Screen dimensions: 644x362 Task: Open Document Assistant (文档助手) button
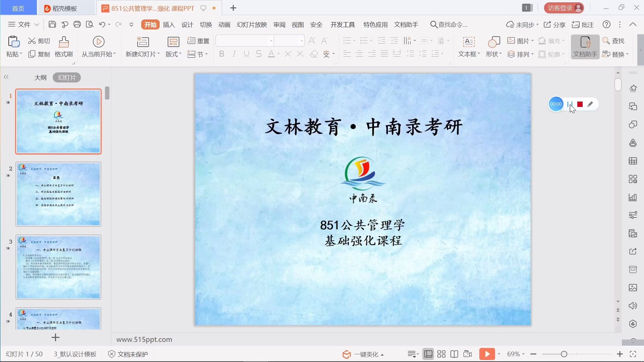click(585, 47)
